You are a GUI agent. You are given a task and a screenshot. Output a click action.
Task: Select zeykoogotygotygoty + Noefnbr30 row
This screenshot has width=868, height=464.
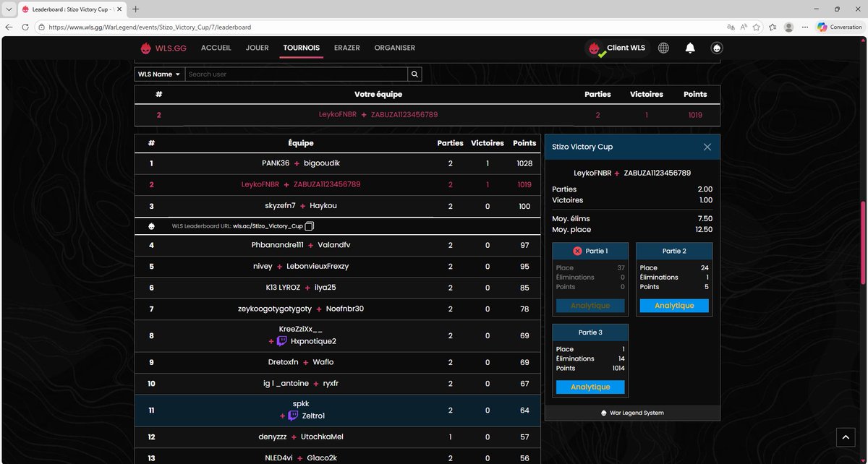tap(338, 309)
